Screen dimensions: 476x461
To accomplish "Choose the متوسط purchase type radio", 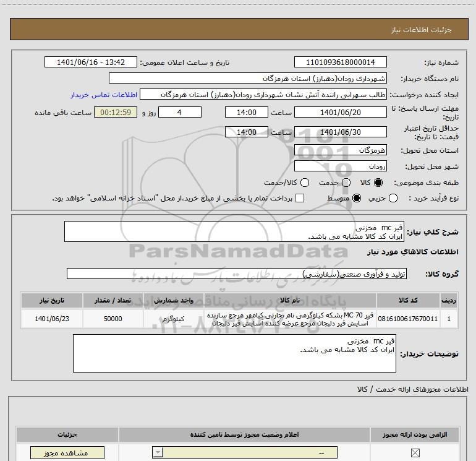I will point(357,199).
